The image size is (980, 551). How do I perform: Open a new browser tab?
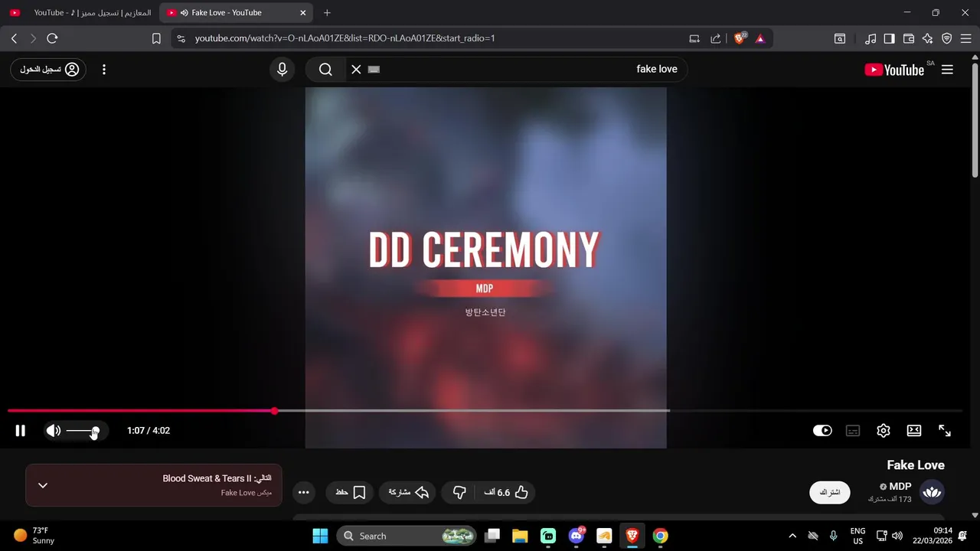pos(327,13)
